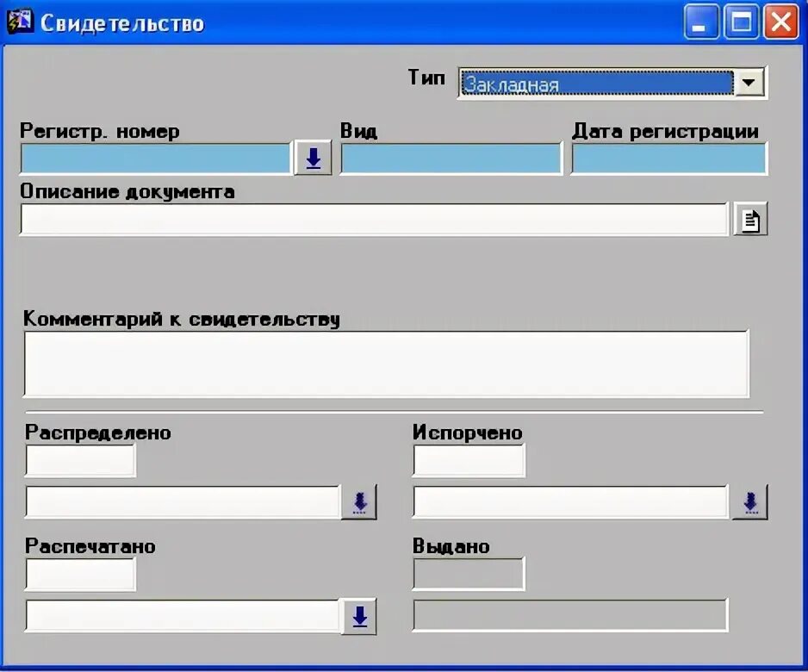Click the Свидетельство title bar text
Image resolution: width=808 pixels, height=672 pixels.
point(122,23)
